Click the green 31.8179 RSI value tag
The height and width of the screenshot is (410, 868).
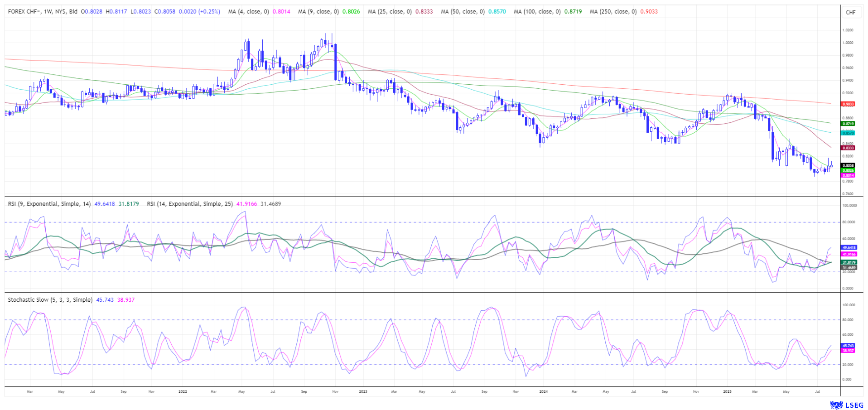[848, 262]
